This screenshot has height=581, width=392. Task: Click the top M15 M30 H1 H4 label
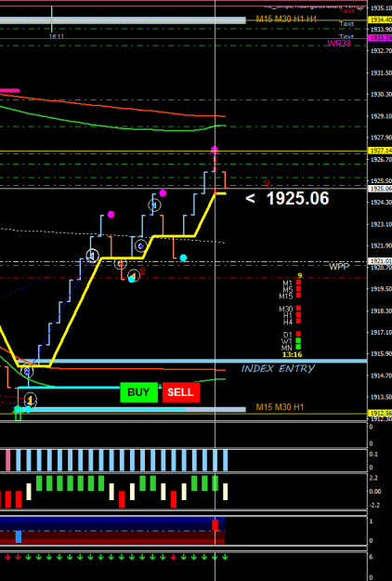[x=286, y=19]
